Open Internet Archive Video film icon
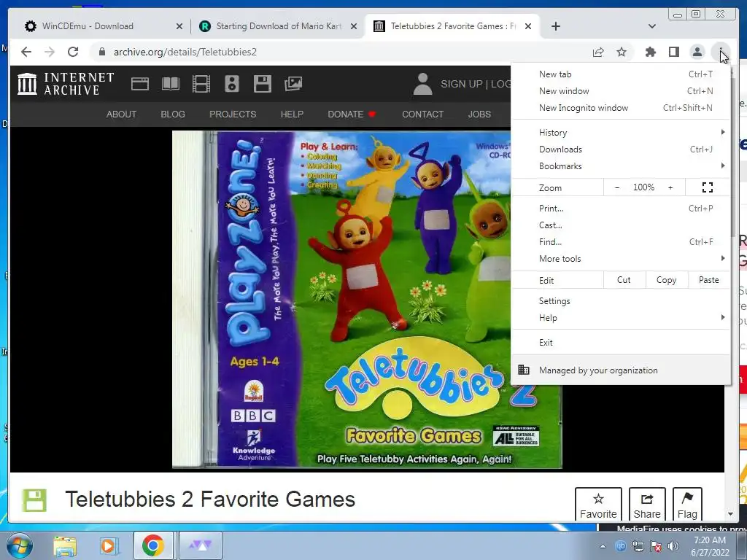Screen dimensions: 747x560 (x=201, y=84)
